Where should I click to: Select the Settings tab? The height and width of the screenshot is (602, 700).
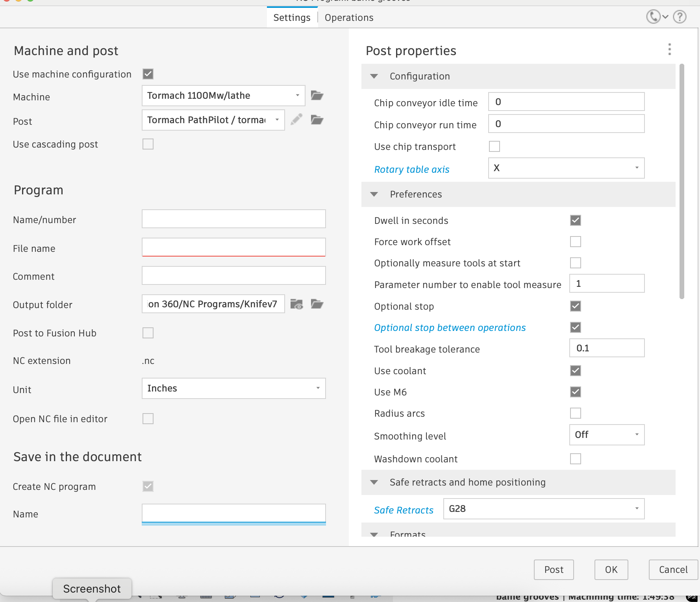[x=292, y=18]
